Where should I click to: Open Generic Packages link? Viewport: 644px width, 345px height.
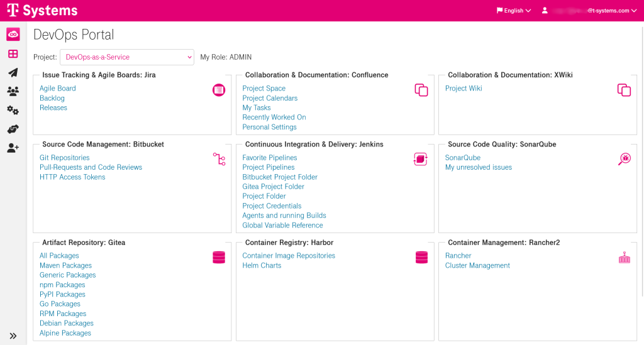[x=68, y=275]
